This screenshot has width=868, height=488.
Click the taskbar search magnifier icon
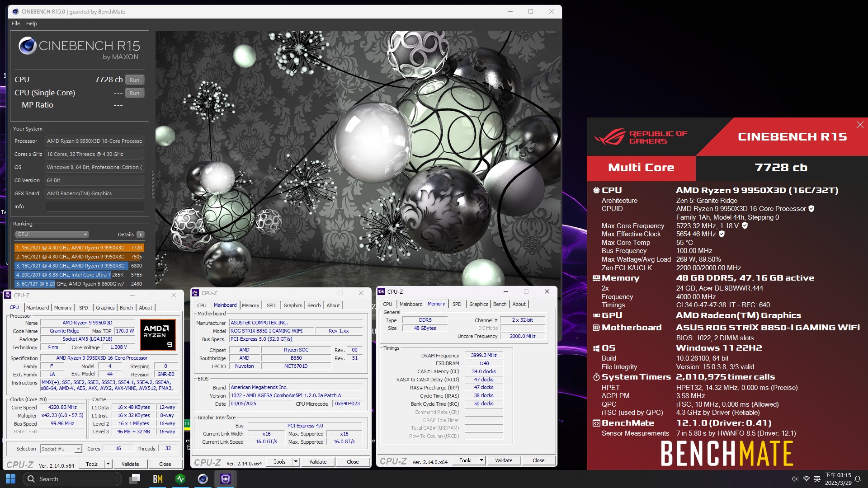pyautogui.click(x=31, y=479)
